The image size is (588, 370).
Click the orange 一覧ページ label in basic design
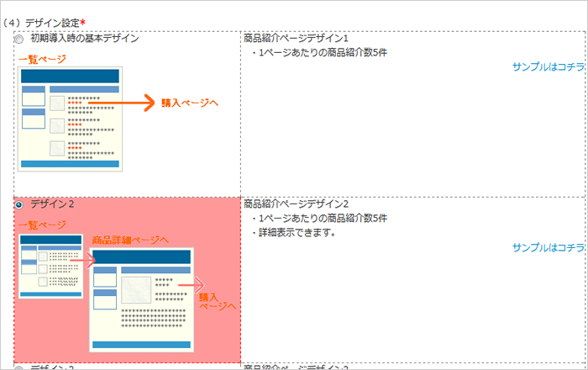pos(41,59)
